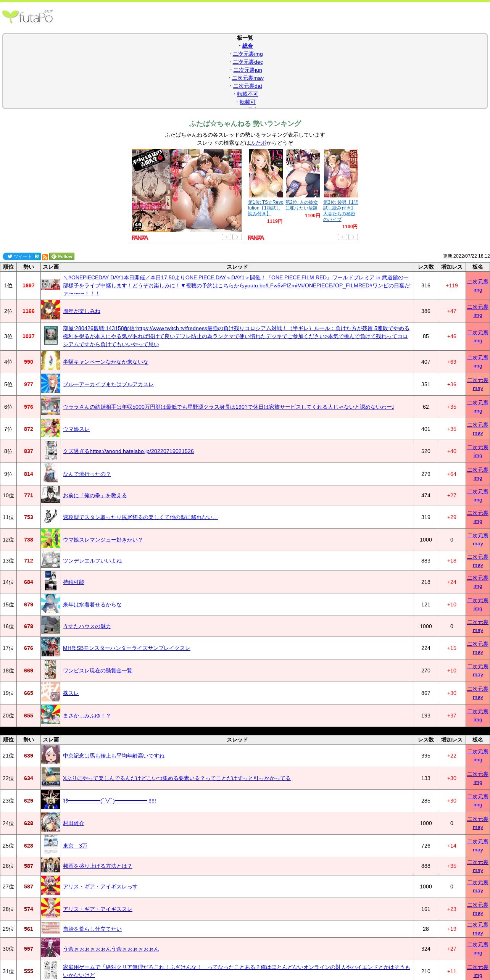Switch to the 二次元裏jun board
490x980 pixels.
click(248, 70)
